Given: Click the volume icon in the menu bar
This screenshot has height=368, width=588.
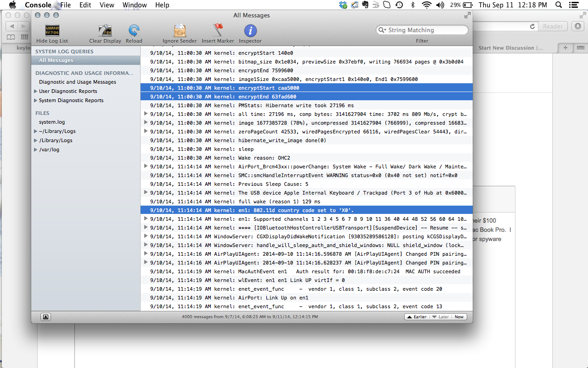Looking at the screenshot, I should pyautogui.click(x=440, y=5).
